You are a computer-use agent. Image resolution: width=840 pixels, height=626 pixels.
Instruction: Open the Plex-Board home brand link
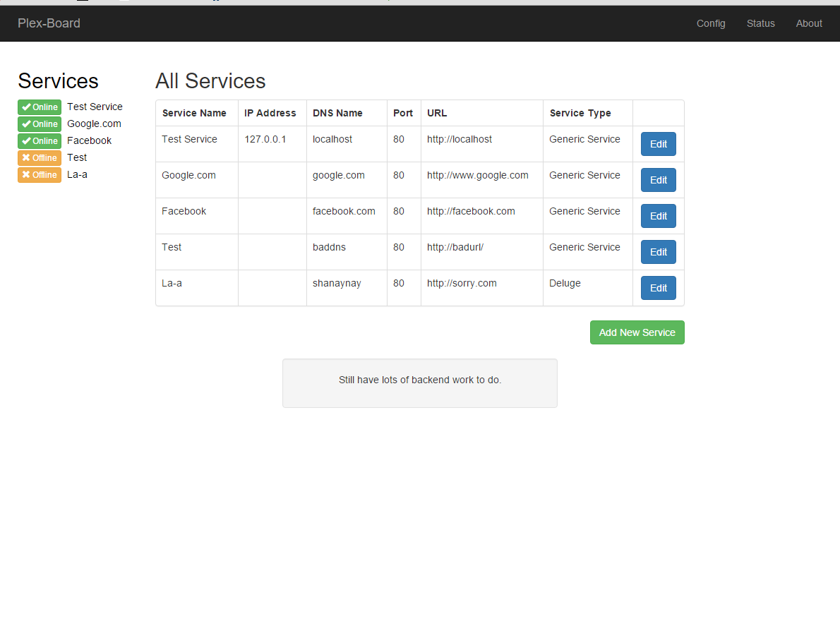point(49,23)
